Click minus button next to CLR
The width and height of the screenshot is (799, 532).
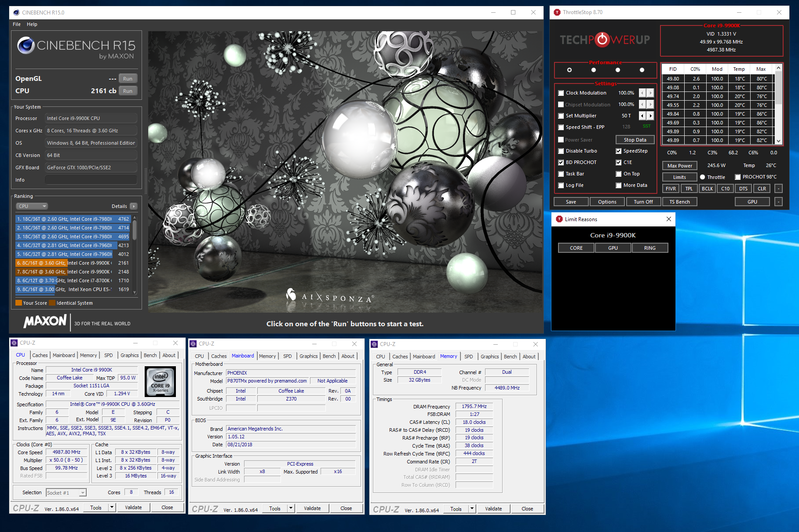pyautogui.click(x=778, y=189)
